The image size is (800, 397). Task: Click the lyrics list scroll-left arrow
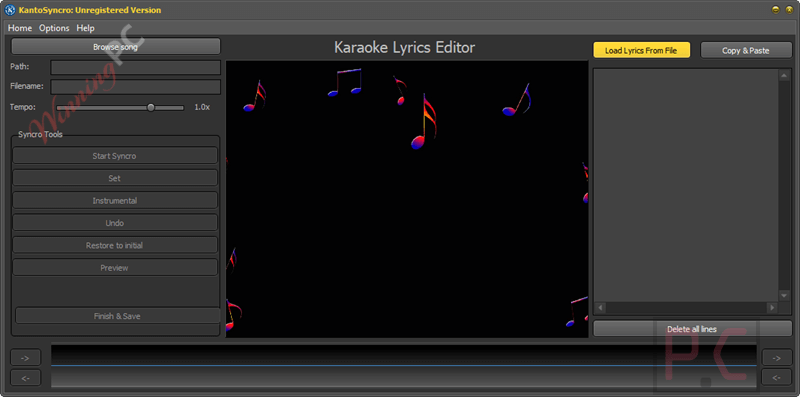pyautogui.click(x=601, y=308)
